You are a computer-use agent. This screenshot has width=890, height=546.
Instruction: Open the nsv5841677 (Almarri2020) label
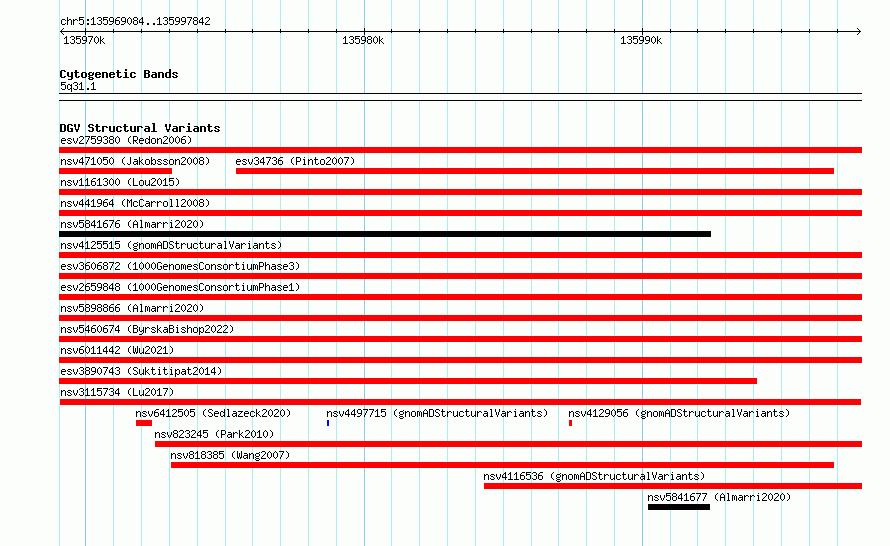click(719, 497)
